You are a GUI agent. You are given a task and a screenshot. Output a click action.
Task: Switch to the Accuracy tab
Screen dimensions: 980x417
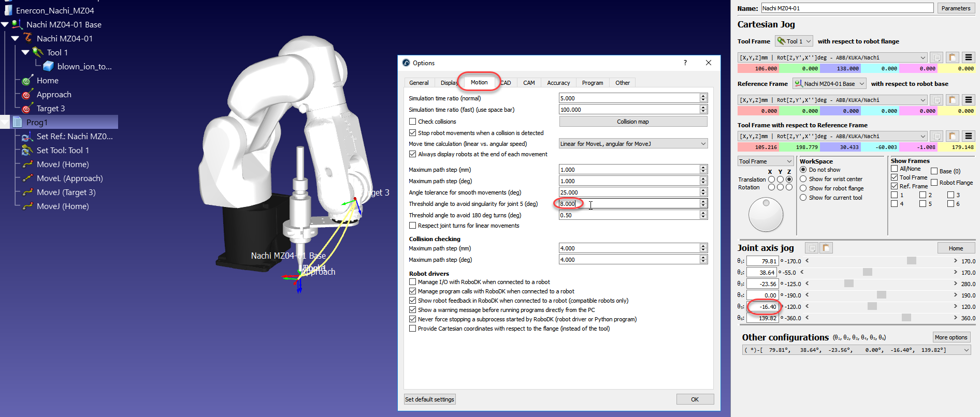pyautogui.click(x=558, y=83)
